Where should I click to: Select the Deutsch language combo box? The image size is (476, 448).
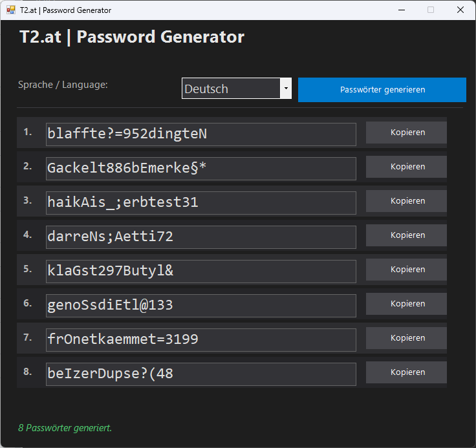(231, 89)
